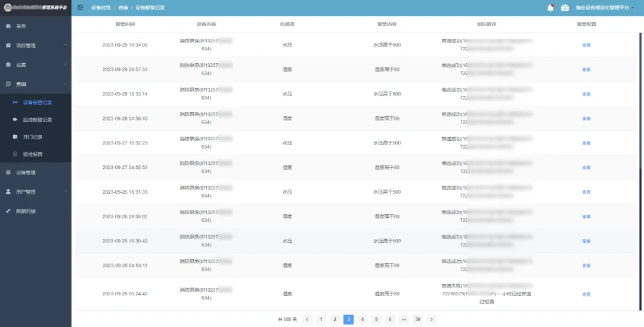Viewport: 644px width, 327px height.
Task: Click 查看 for the 2023-09-25 03:24:42 alarm
Action: click(x=586, y=294)
